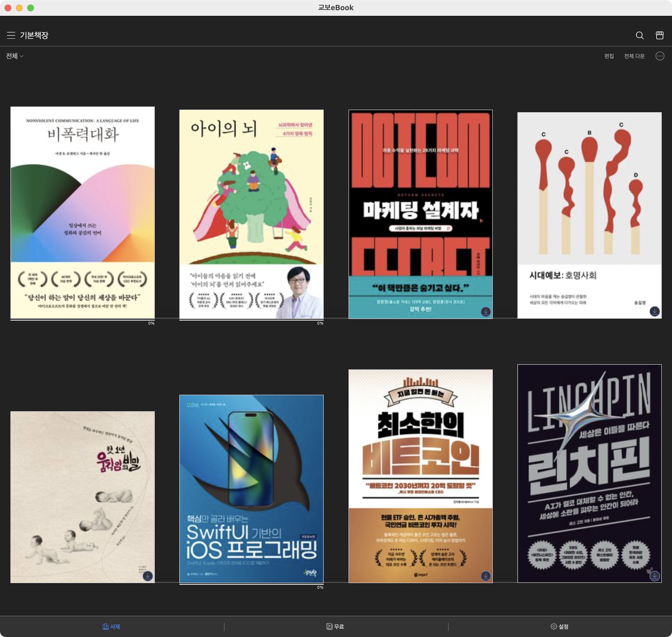Open the 설정 settings tab

click(x=559, y=626)
